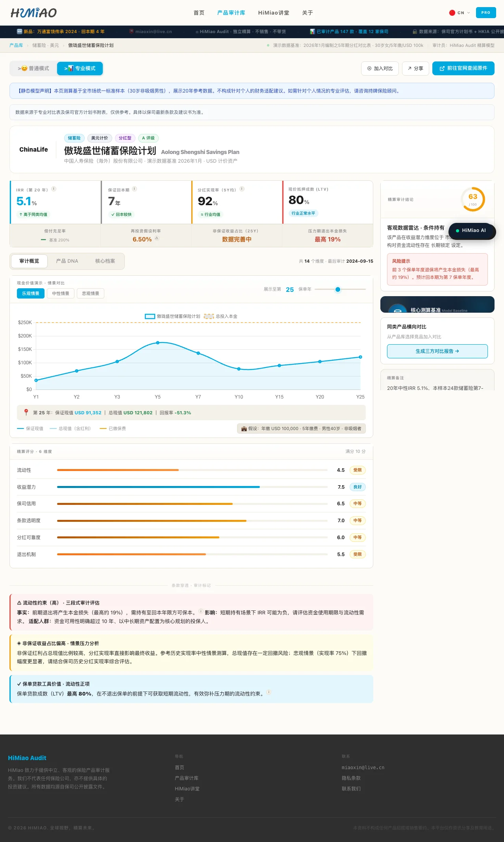Image resolution: width=504 pixels, height=842 pixels.
Task: Click 生成三方对比报告 button
Action: pyautogui.click(x=437, y=351)
